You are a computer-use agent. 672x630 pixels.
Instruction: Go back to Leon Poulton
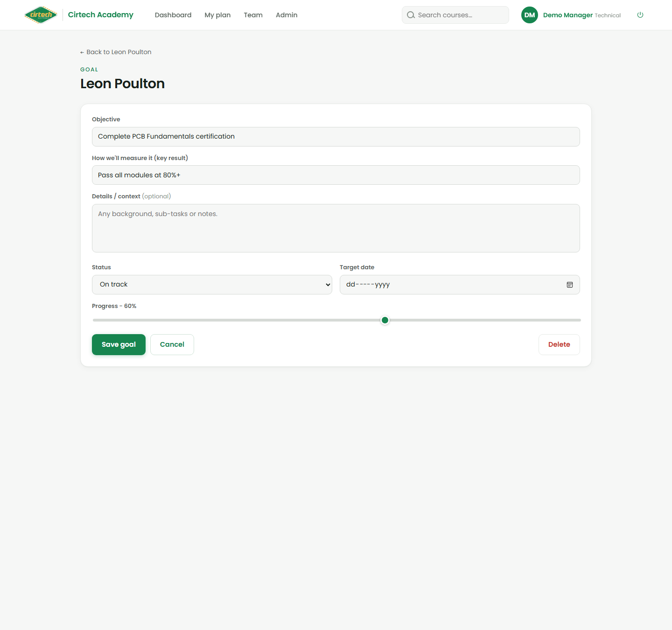[x=116, y=52]
